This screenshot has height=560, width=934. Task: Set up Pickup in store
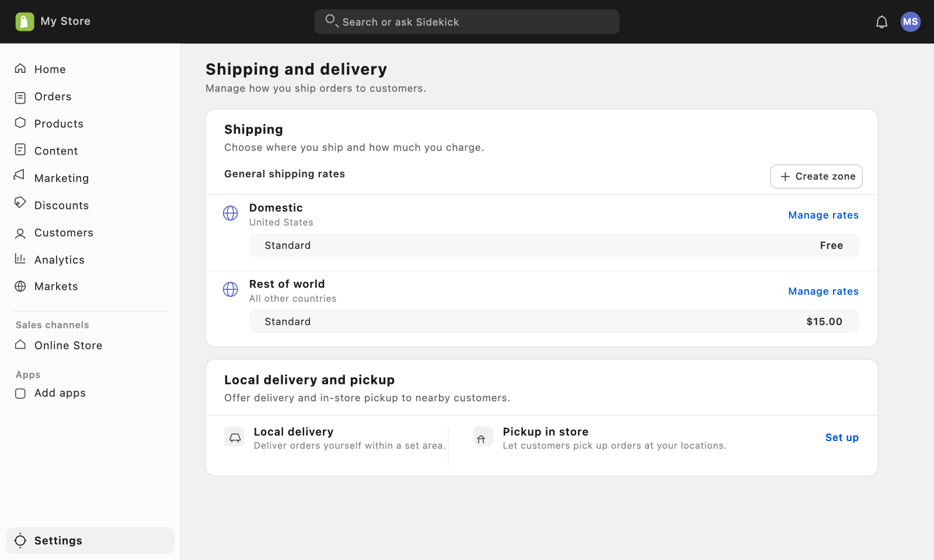842,437
